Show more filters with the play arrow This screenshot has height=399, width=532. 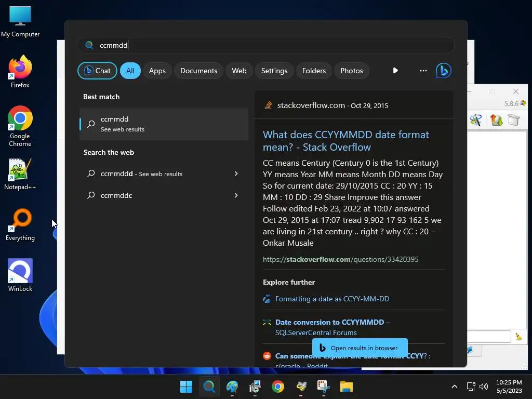[395, 71]
